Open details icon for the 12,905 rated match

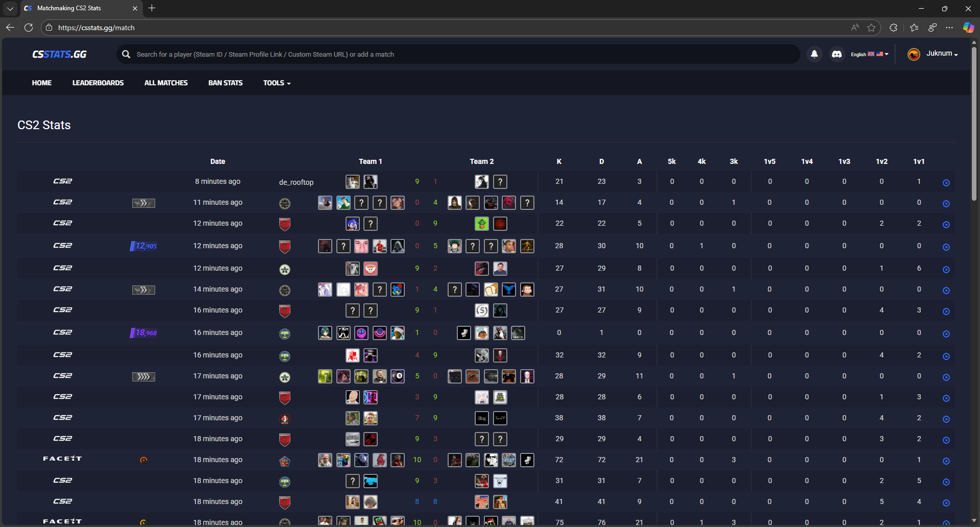946,247
